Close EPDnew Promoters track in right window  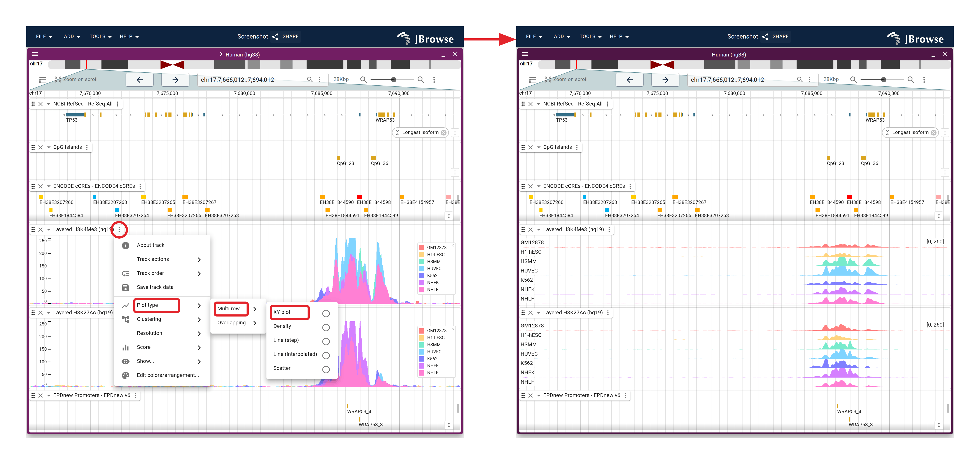tap(530, 395)
